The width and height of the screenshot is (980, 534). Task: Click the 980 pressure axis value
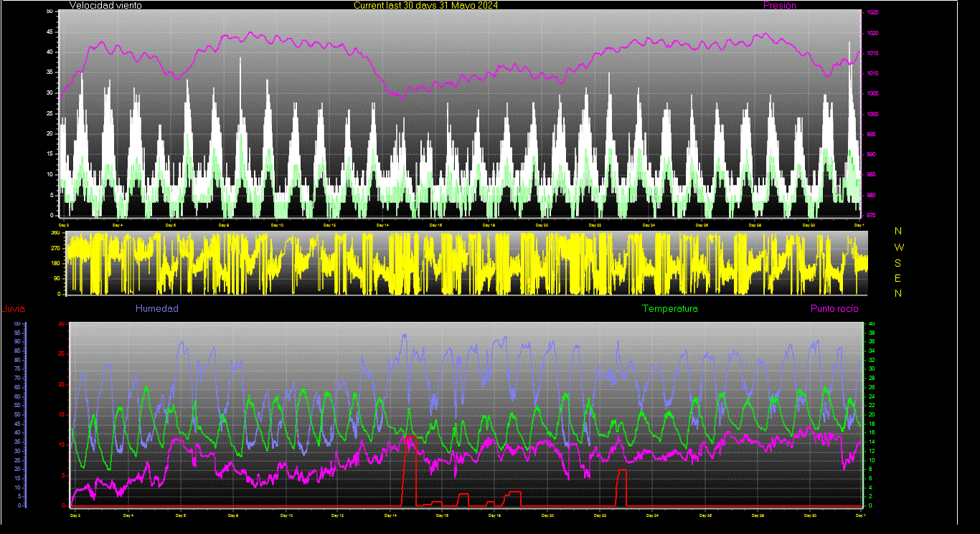pos(872,196)
